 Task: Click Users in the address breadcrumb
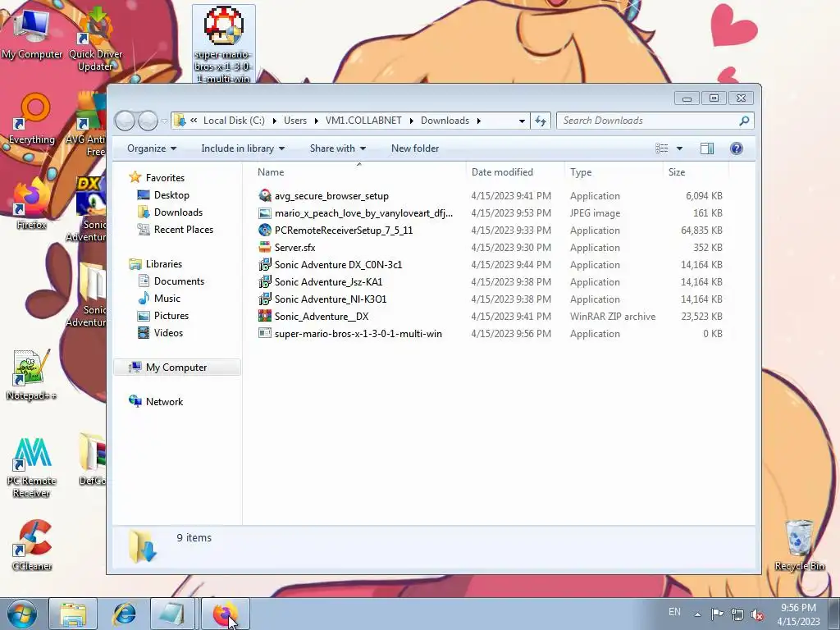(x=295, y=121)
